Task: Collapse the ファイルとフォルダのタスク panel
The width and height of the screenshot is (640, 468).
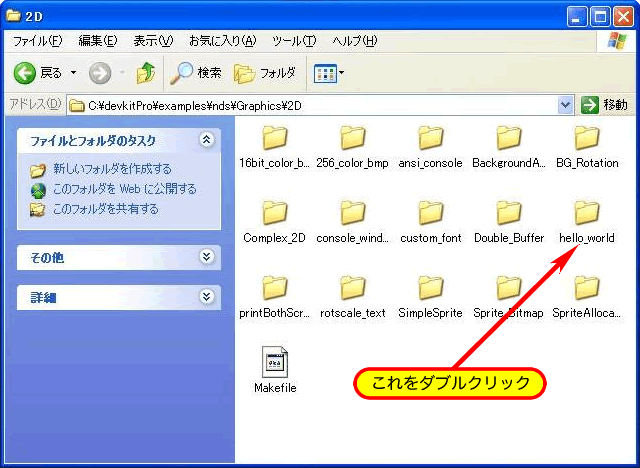Action: [x=206, y=140]
